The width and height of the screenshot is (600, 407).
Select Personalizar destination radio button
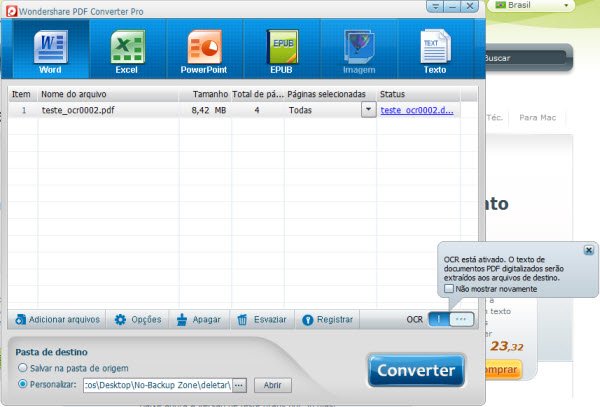pyautogui.click(x=23, y=384)
